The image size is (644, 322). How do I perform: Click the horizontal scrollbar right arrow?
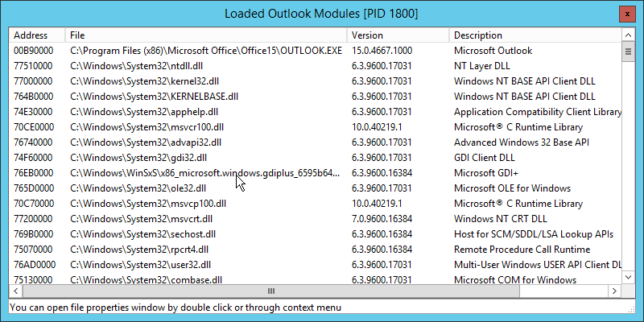614,291
